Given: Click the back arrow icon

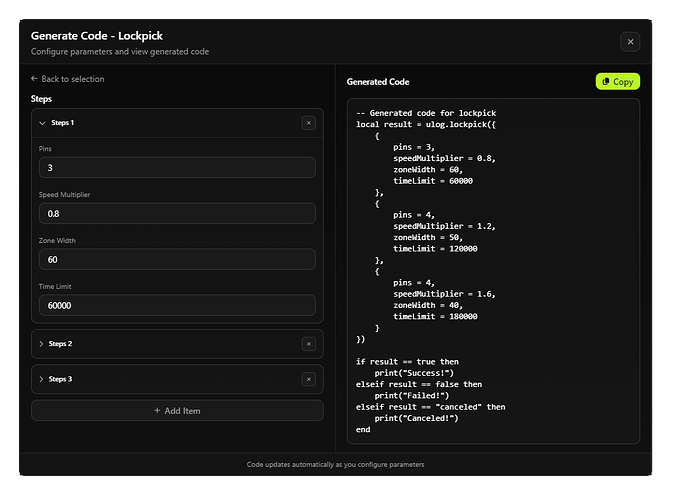Looking at the screenshot, I should 35,79.
